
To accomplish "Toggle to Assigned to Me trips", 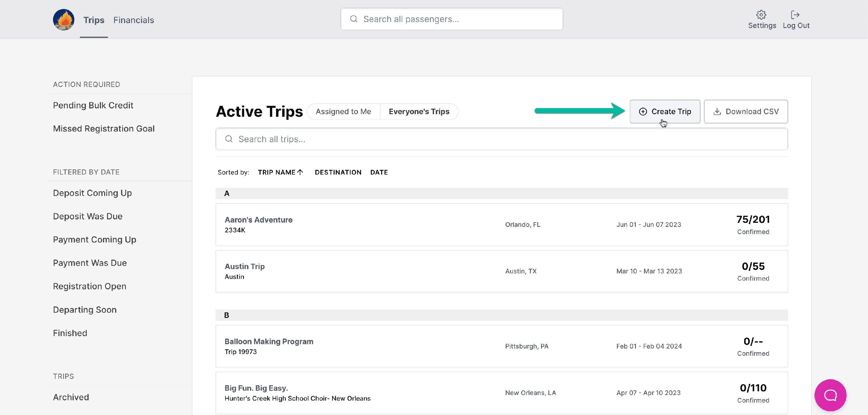I will 343,111.
